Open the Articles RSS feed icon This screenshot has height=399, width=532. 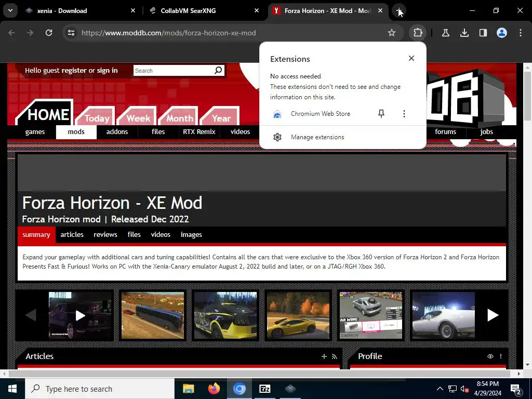tap(334, 356)
